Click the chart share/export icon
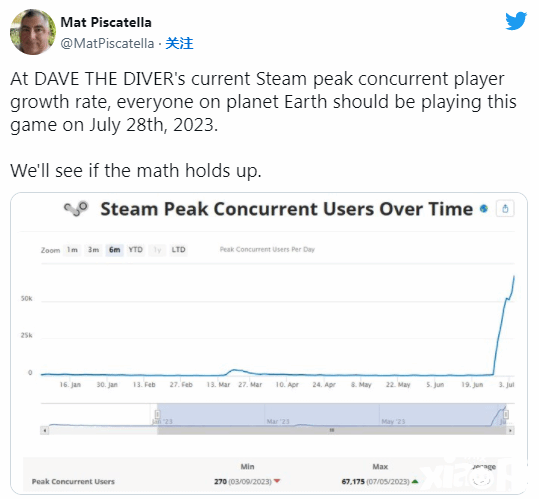Viewport: 539px width, 499px height. [505, 209]
